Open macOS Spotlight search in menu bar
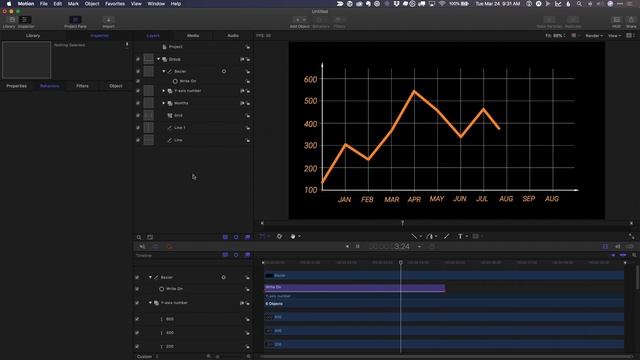 pos(579,4)
